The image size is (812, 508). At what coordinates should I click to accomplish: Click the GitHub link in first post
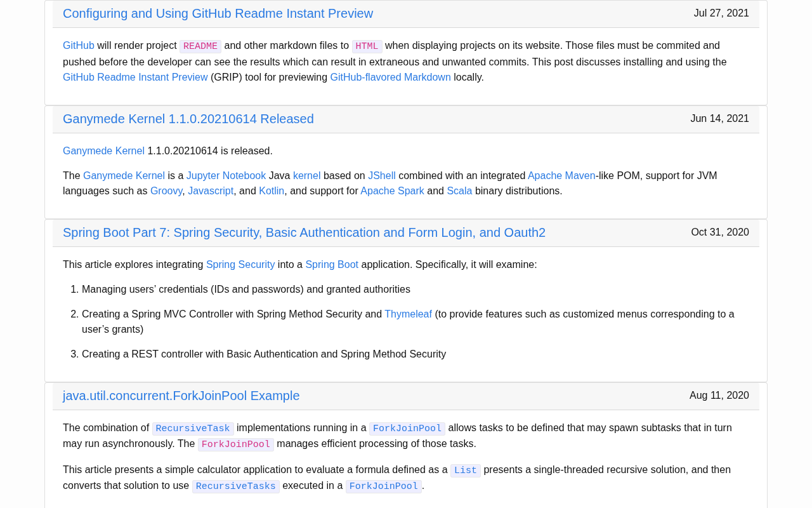pos(79,46)
